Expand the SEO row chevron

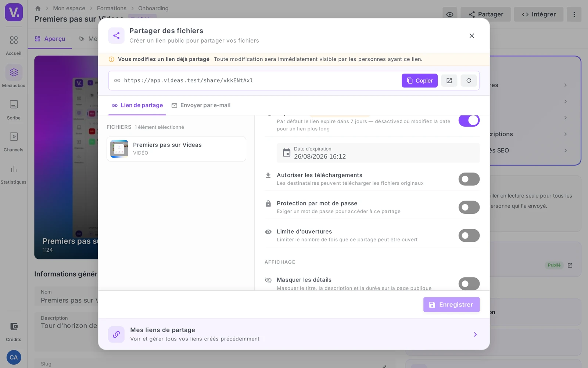click(566, 151)
